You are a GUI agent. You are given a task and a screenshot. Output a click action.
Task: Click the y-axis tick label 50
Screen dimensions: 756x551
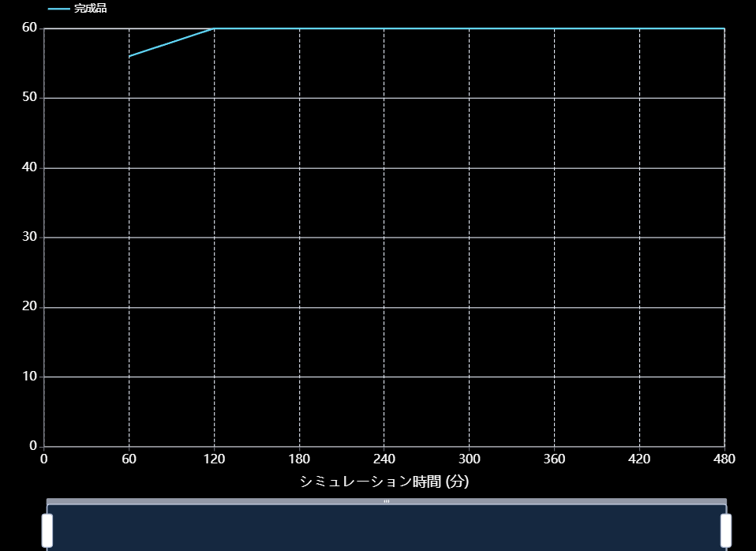click(x=31, y=98)
